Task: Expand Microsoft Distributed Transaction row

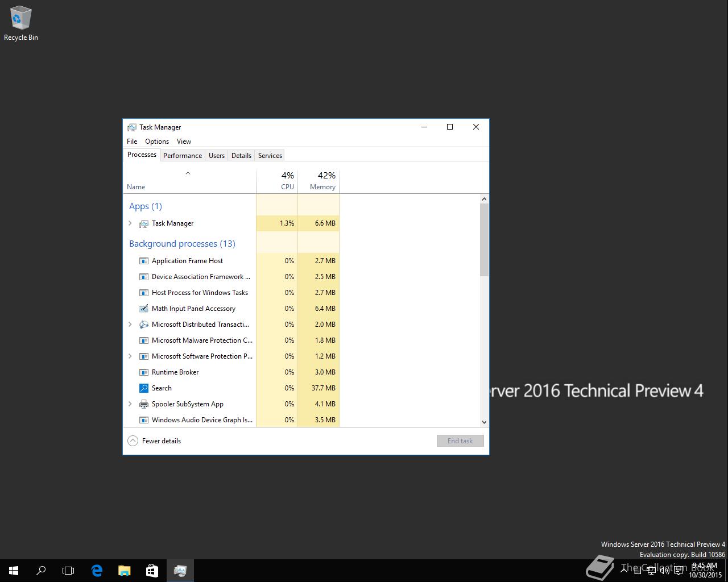Action: [x=130, y=325]
